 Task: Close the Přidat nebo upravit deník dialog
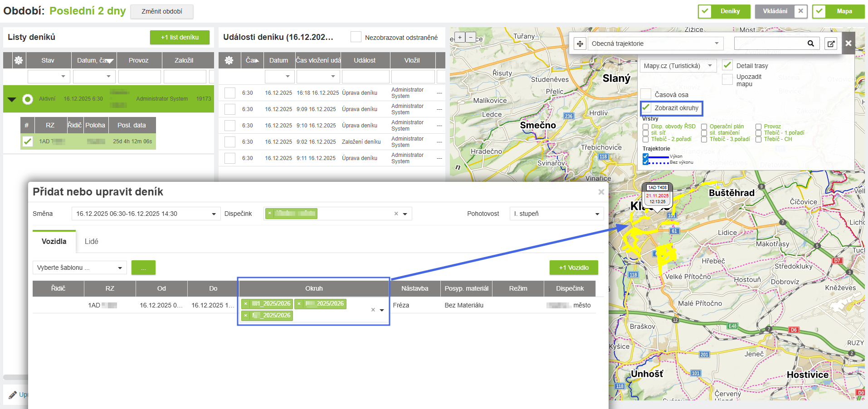tap(601, 192)
